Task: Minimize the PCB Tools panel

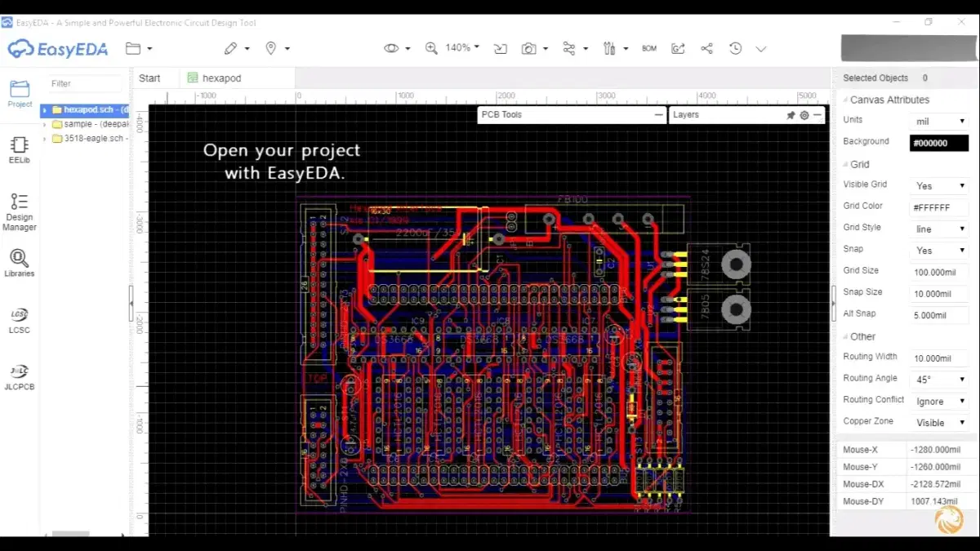Action: click(x=658, y=115)
